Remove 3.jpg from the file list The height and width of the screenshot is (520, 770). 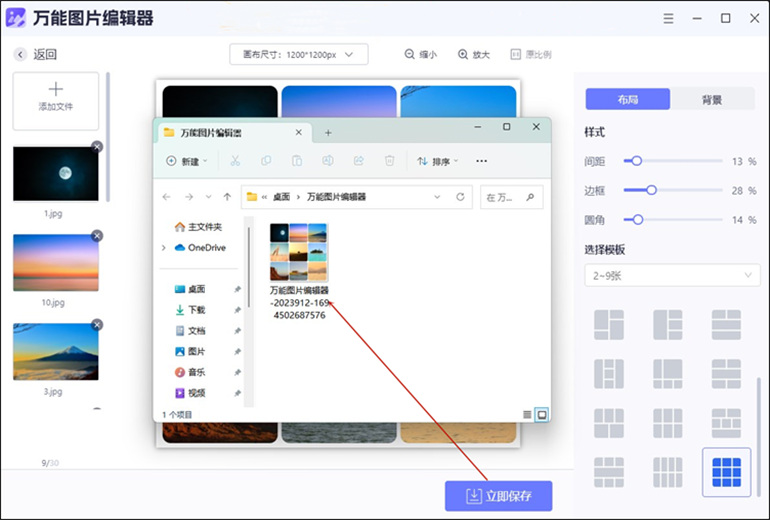click(97, 325)
